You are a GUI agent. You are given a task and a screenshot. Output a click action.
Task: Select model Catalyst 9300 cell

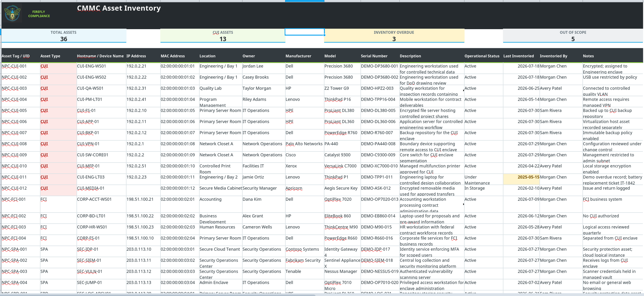tap(342, 157)
